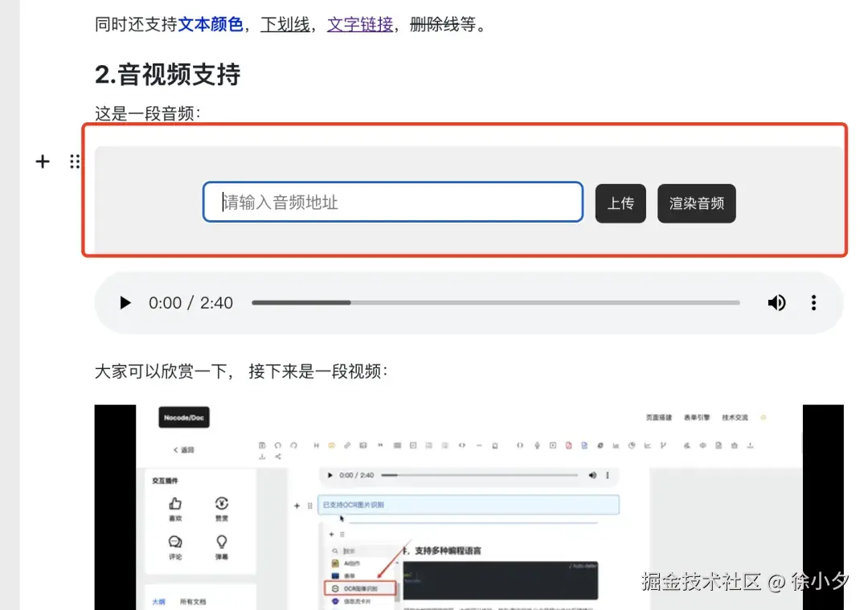Open the audio player's three-dot overflow menu
This screenshot has width=868, height=610.
(x=813, y=303)
